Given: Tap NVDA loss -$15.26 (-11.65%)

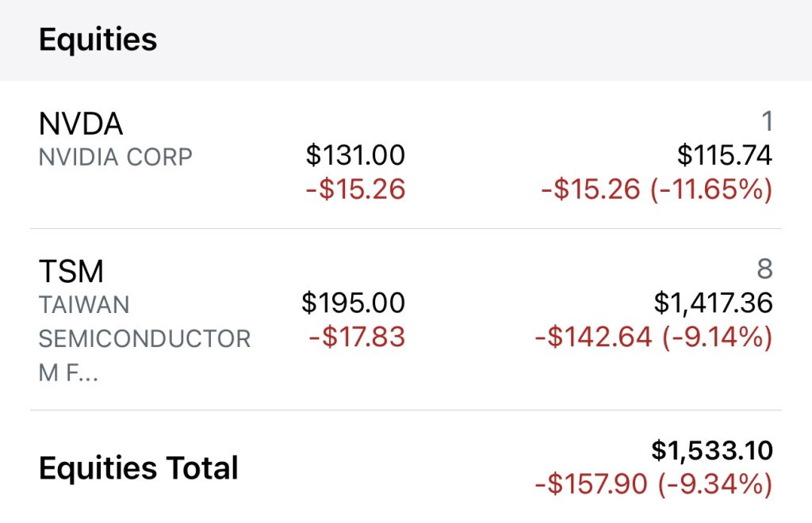Looking at the screenshot, I should 657,189.
